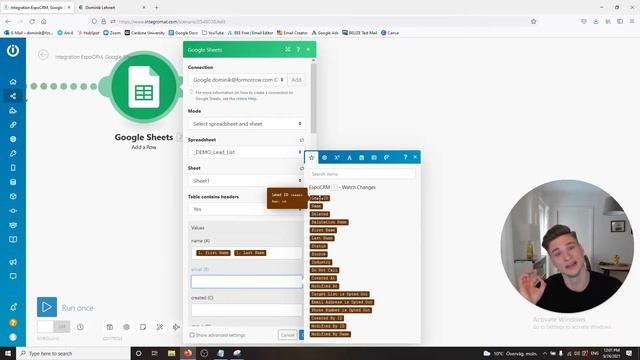Close the mapping items panel

point(415,157)
